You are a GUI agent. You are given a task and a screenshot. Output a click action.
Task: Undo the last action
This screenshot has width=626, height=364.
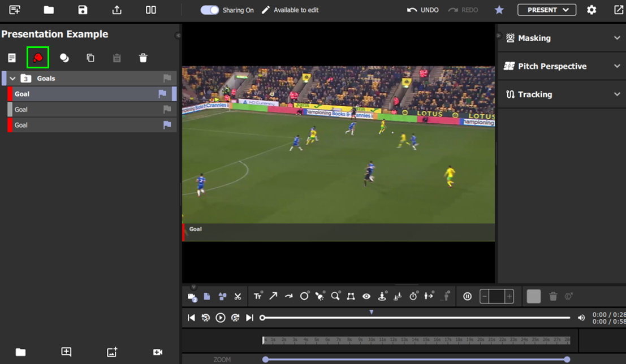tap(423, 10)
